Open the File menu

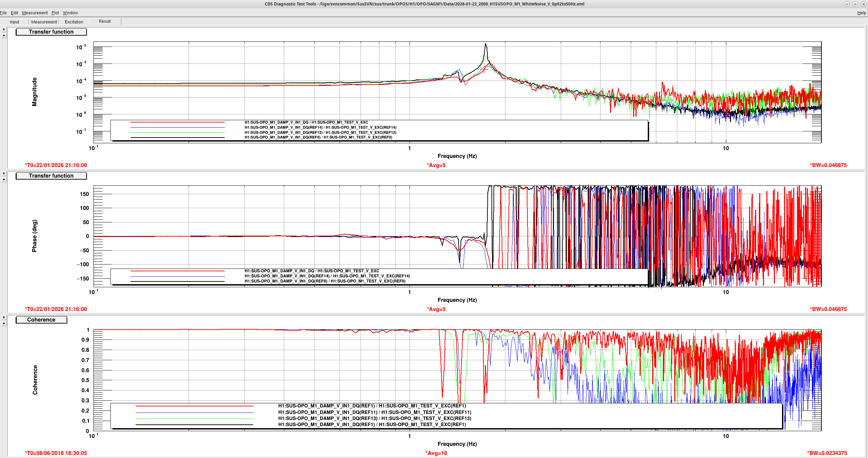pyautogui.click(x=3, y=13)
